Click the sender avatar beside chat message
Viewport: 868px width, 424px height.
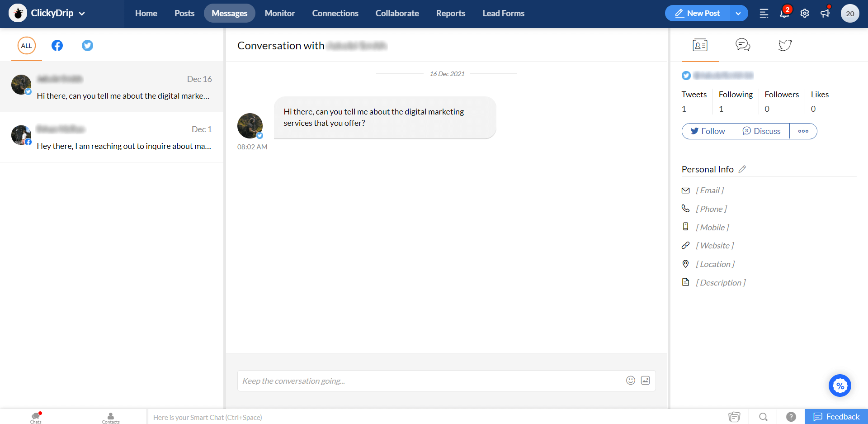coord(250,126)
